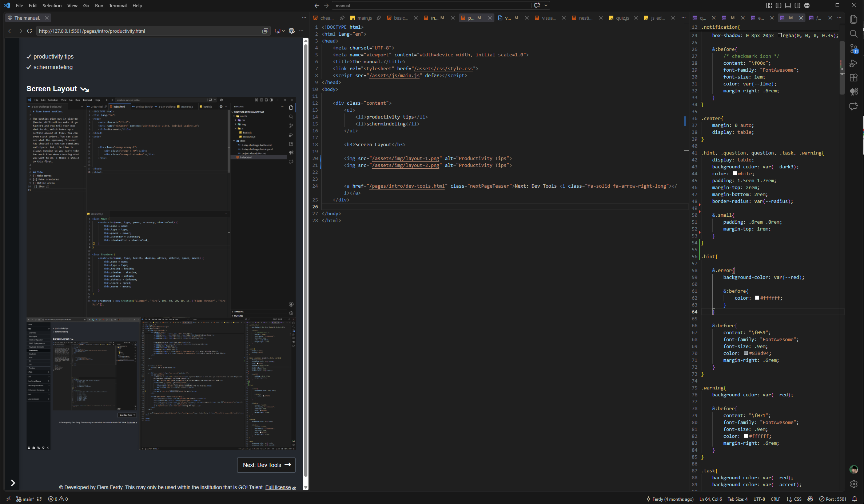Toggle the Primary Side Bar layout button

[x=779, y=5]
